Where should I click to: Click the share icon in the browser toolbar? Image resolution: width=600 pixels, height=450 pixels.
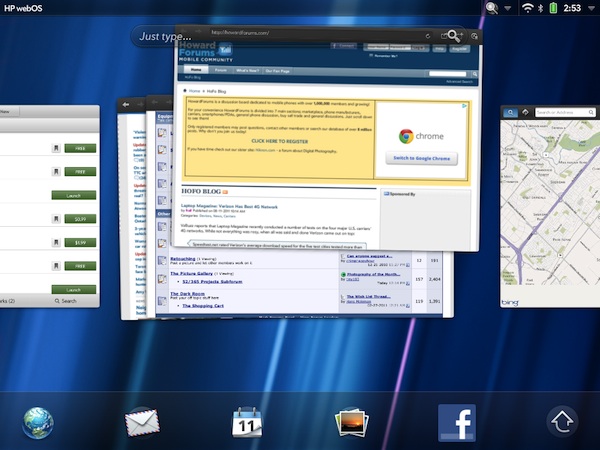pyautogui.click(x=444, y=36)
